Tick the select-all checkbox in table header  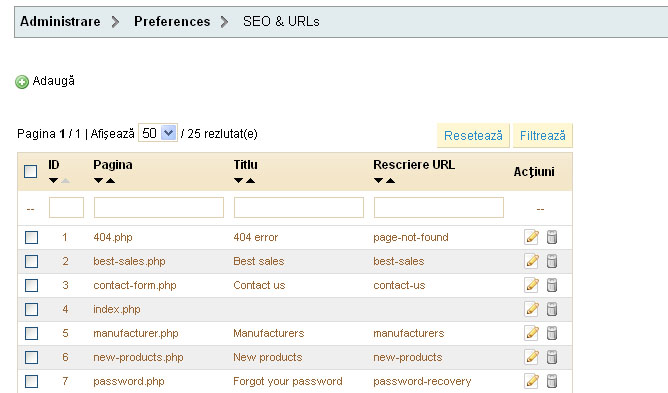click(x=31, y=171)
